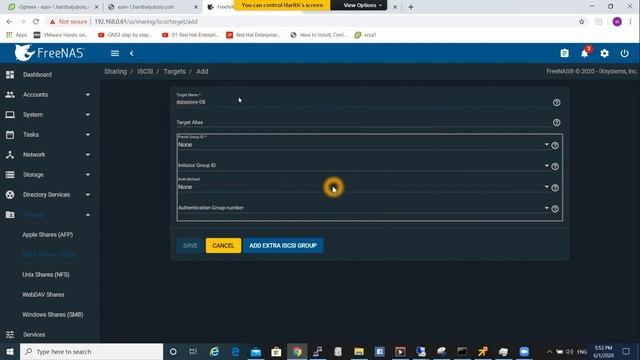Go to Dashboard in the sidebar
This screenshot has width=640, height=360.
[x=37, y=75]
